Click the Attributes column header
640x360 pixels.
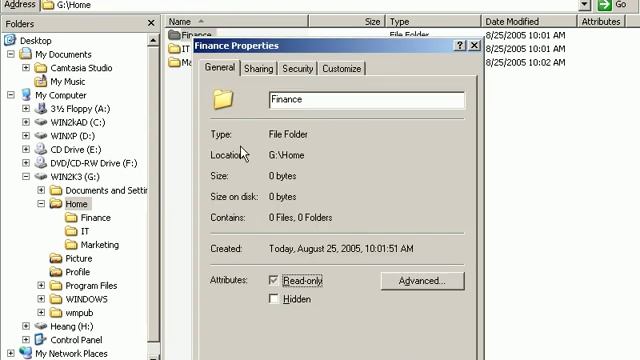tap(601, 22)
